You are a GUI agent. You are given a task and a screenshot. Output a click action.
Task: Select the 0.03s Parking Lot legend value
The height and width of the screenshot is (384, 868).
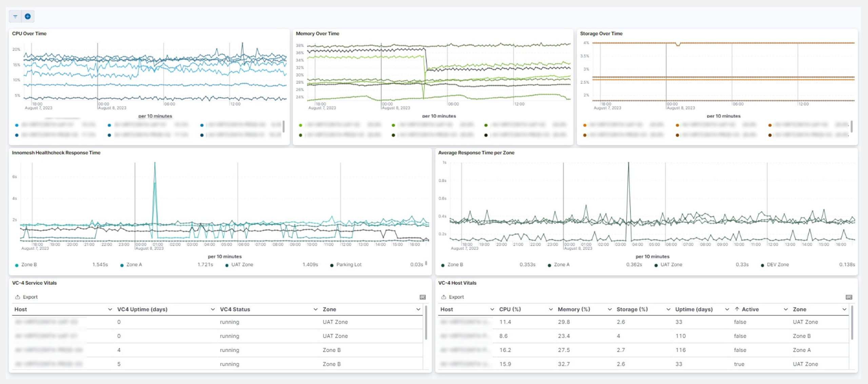point(417,264)
